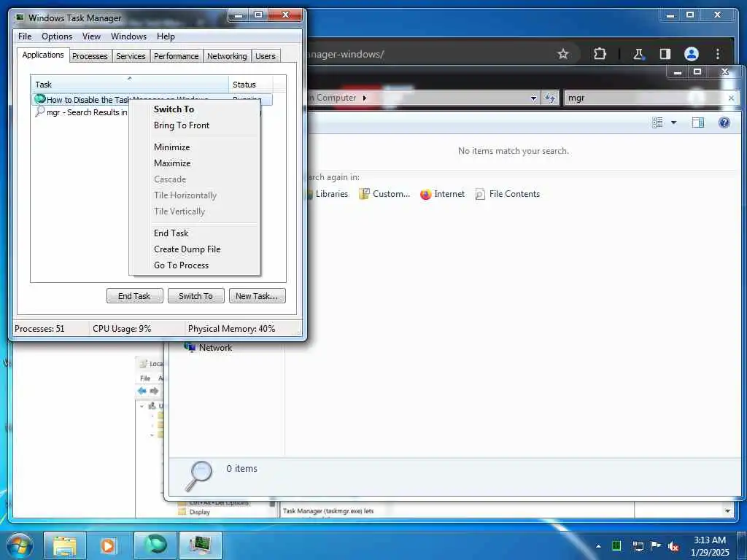Open Chrome Labs flask icon
The height and width of the screenshot is (560, 747).
click(x=638, y=54)
